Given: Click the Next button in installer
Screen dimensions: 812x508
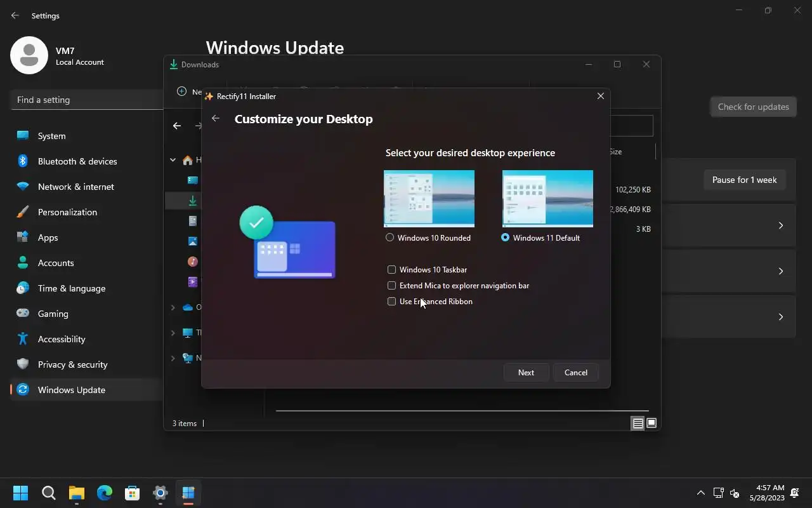Looking at the screenshot, I should tap(526, 373).
